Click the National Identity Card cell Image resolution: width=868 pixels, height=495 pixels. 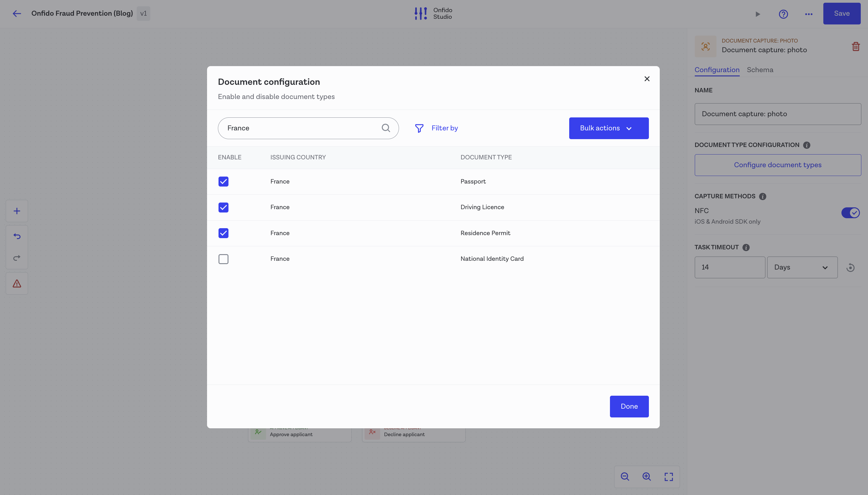492,259
